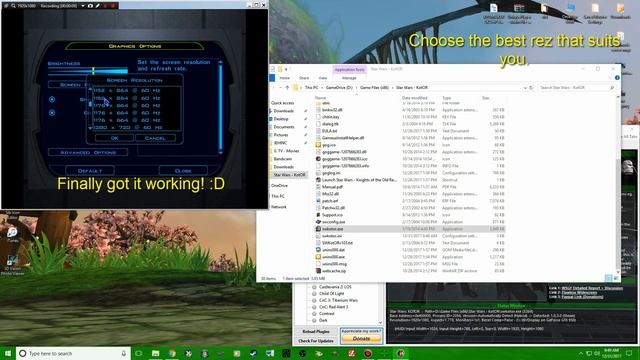Image resolution: width=640 pixels, height=360 pixels.
Task: Click the Close button in Graphics Options
Action: click(183, 171)
